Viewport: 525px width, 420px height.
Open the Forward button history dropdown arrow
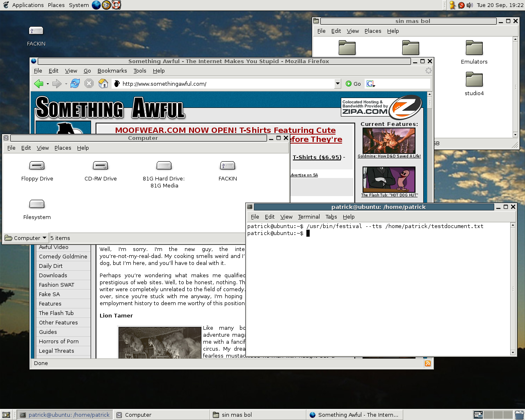point(66,84)
